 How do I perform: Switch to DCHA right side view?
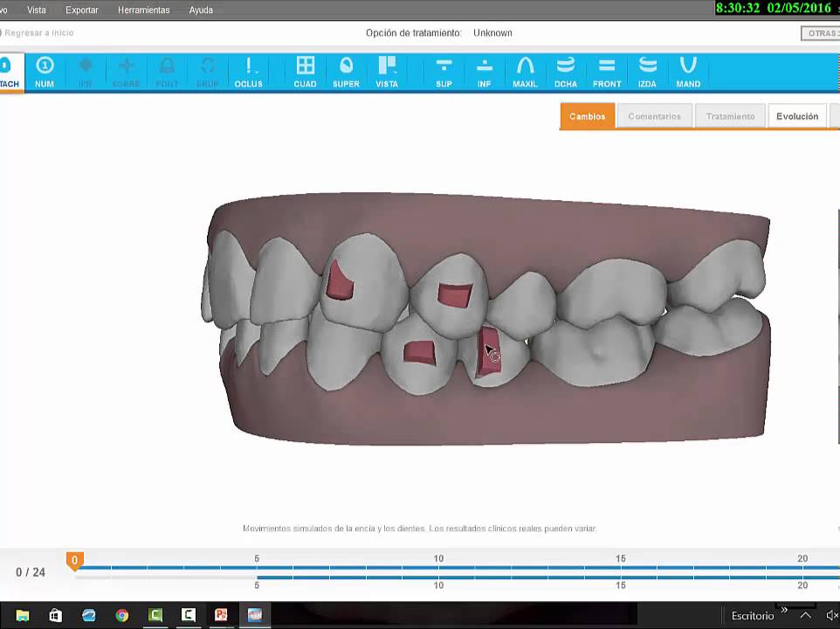pos(566,73)
